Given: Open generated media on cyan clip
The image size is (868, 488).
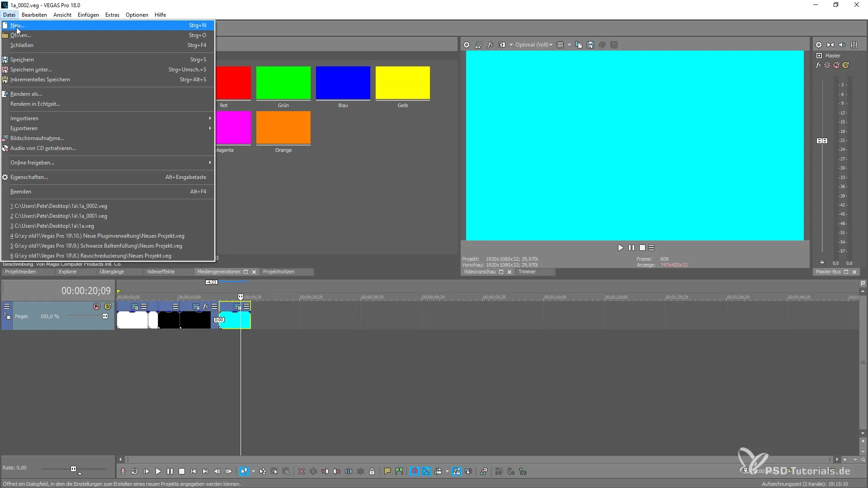Looking at the screenshot, I should click(x=237, y=306).
